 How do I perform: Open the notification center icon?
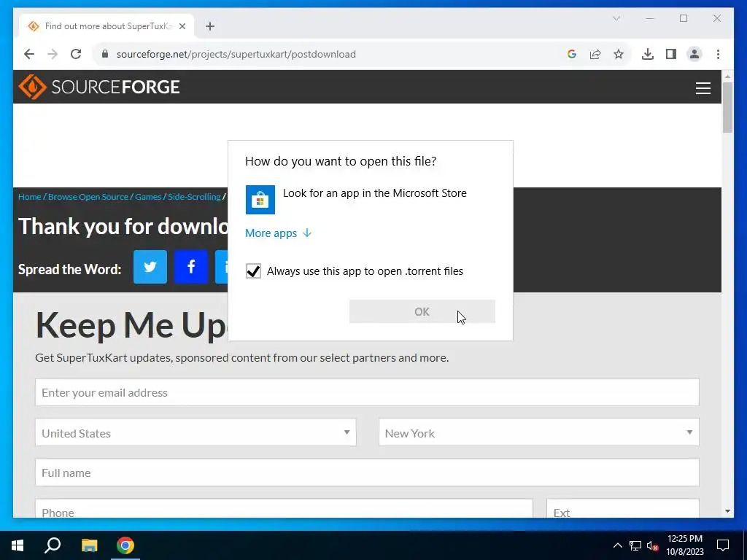[723, 545]
